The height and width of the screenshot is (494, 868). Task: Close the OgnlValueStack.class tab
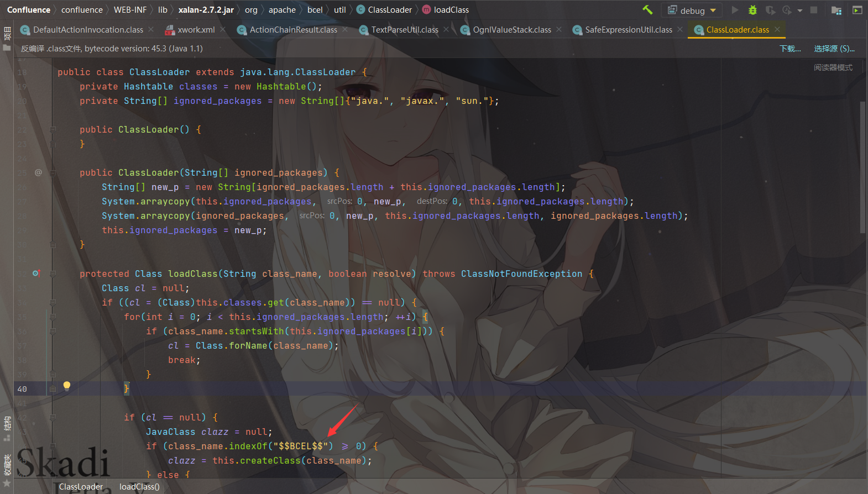559,29
